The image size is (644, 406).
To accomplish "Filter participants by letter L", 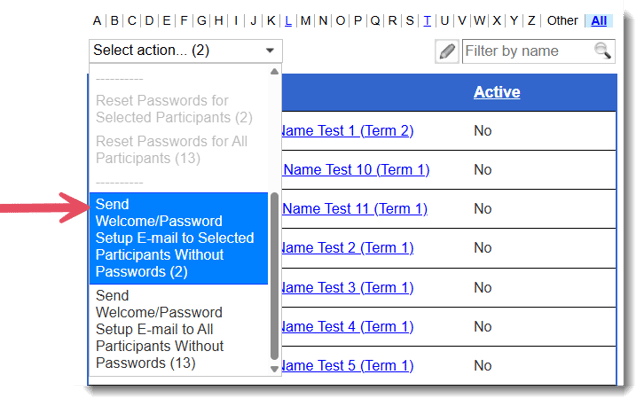I will click(x=288, y=20).
